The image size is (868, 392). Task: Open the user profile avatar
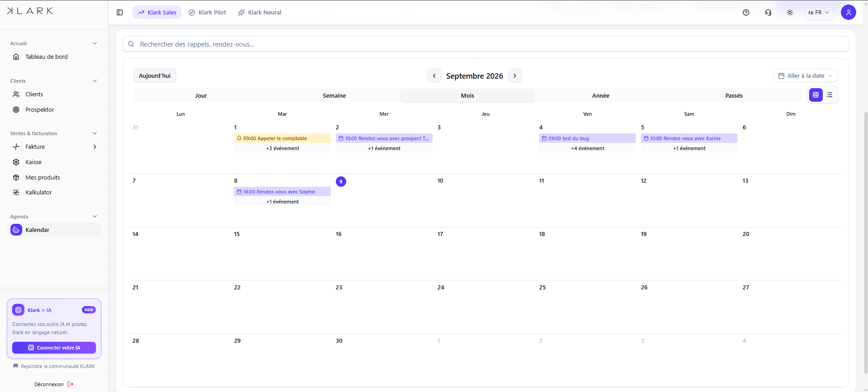click(x=848, y=12)
